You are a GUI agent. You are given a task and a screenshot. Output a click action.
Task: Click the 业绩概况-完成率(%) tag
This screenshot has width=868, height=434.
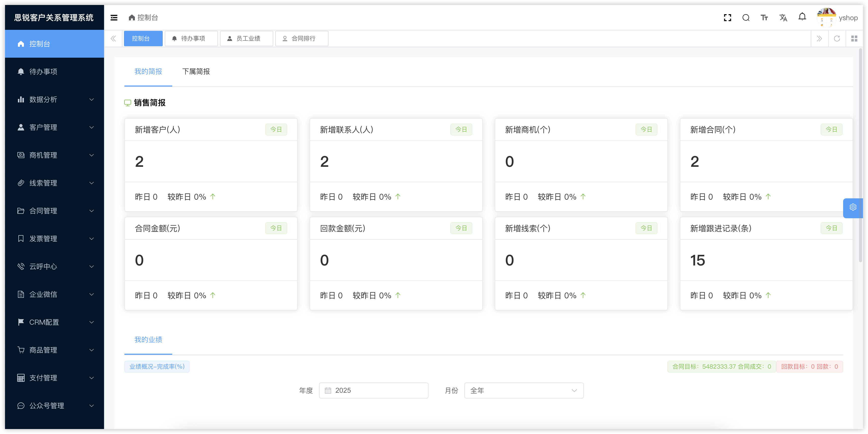pyautogui.click(x=157, y=366)
